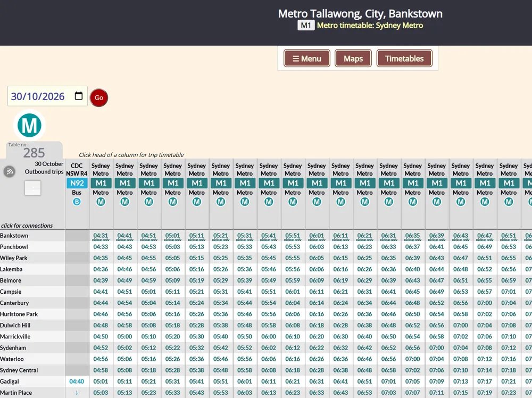Click the large teal Metro M logo
Image resolution: width=532 pixels, height=398 pixels.
pos(29,125)
